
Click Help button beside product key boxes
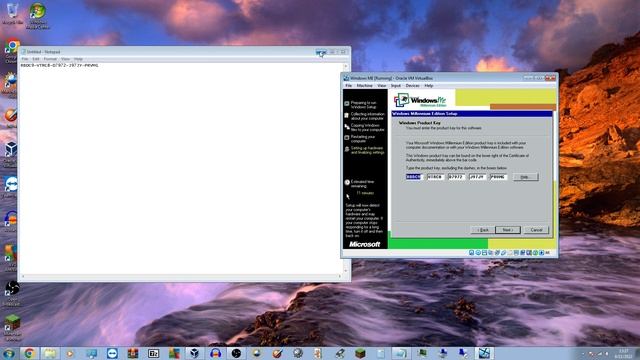[x=526, y=177]
